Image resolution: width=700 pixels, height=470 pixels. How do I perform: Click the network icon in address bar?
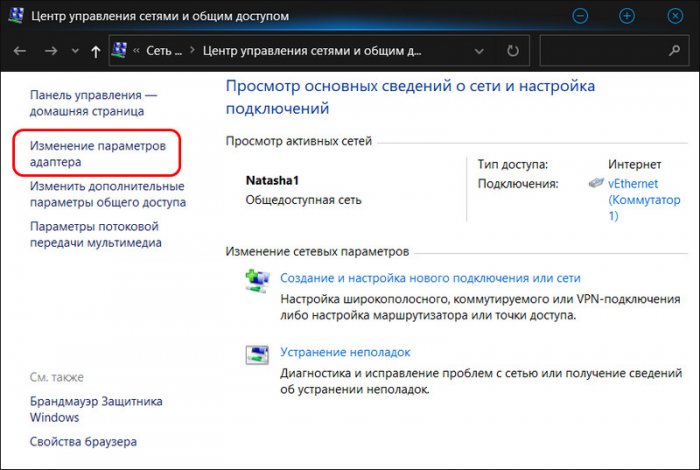click(119, 50)
